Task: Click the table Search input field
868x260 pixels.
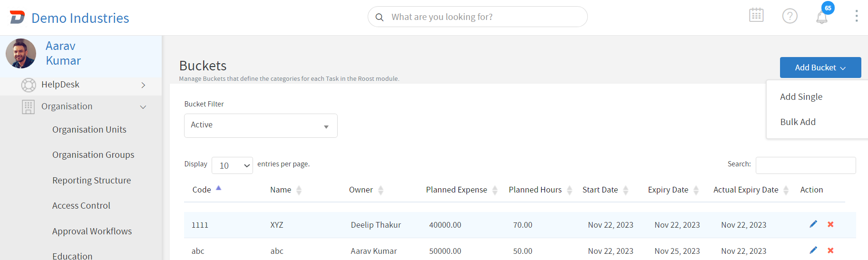Action: coord(805,165)
